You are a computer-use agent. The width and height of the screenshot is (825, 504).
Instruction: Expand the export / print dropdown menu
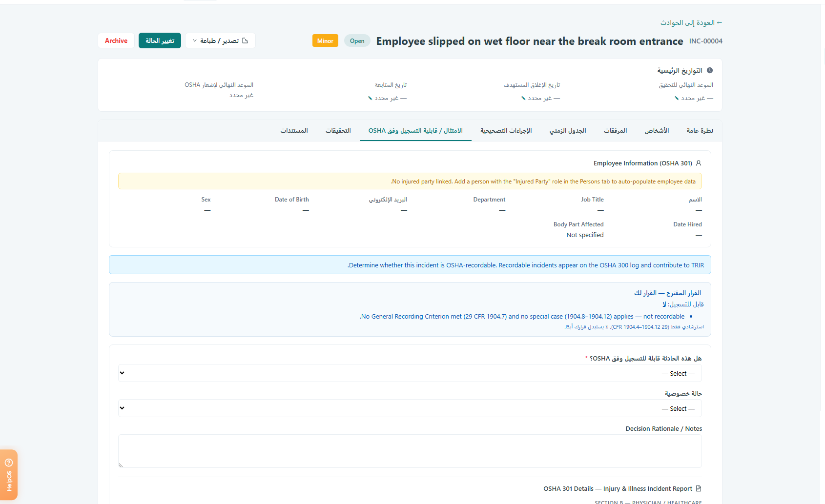click(x=220, y=40)
